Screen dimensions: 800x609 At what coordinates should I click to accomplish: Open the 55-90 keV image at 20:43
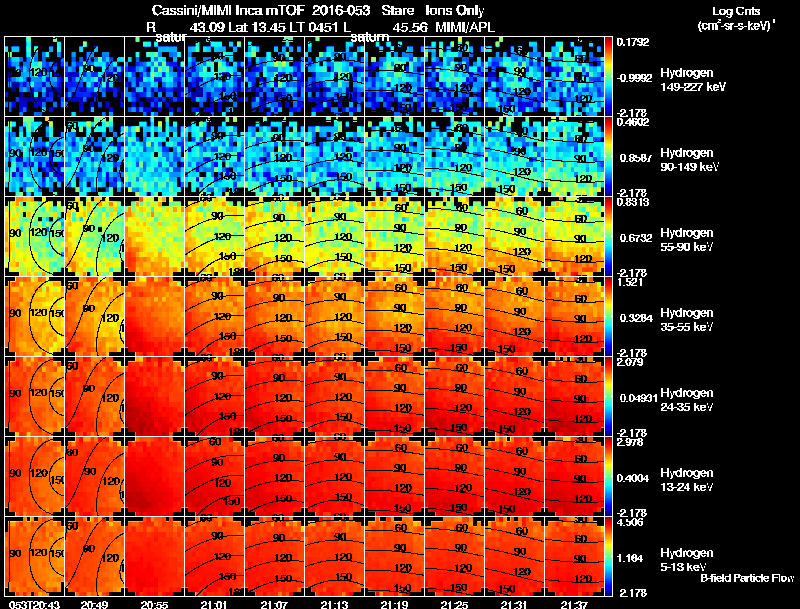point(34,236)
